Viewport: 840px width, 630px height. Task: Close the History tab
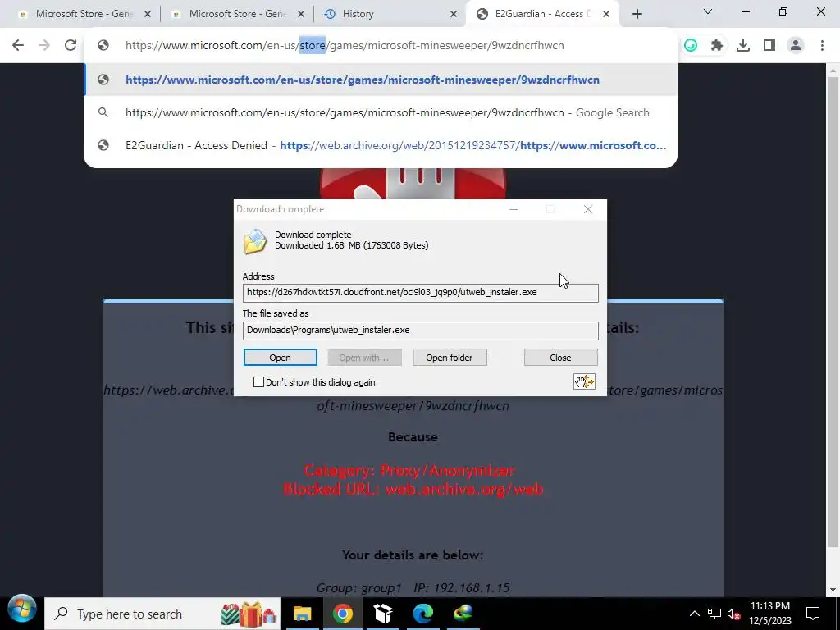click(x=453, y=15)
